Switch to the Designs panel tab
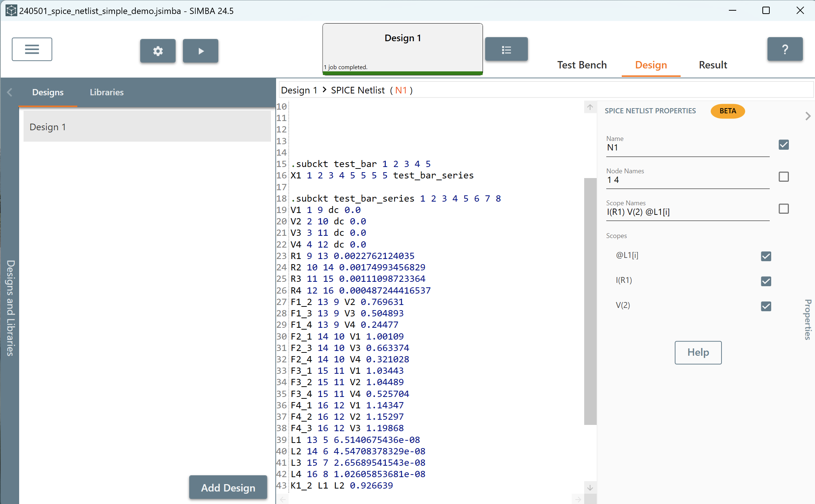The height and width of the screenshot is (504, 815). (x=48, y=92)
